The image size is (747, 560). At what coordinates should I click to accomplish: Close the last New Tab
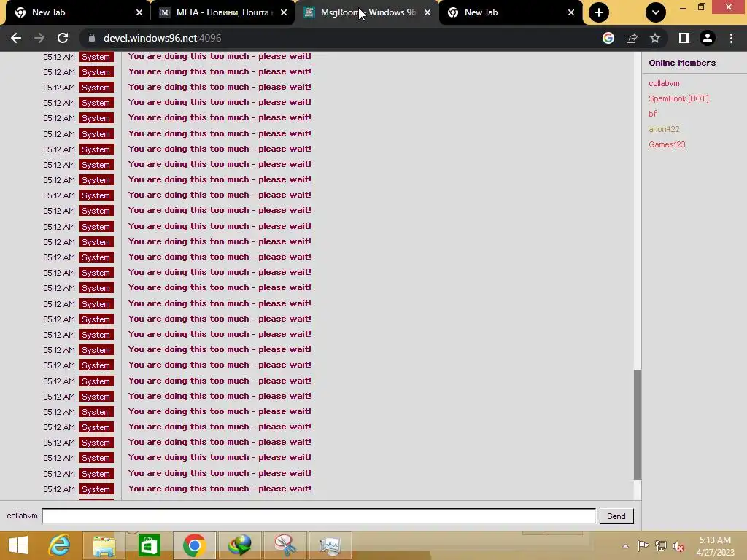(571, 12)
